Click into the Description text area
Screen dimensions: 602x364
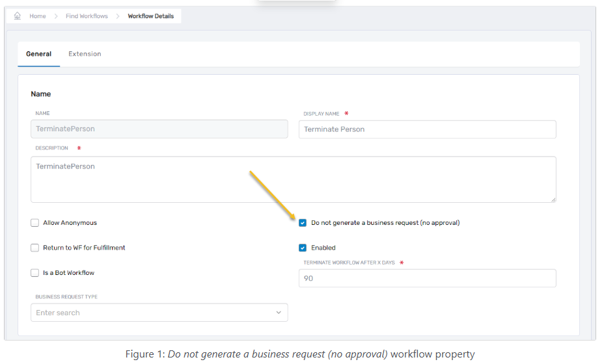(x=294, y=179)
